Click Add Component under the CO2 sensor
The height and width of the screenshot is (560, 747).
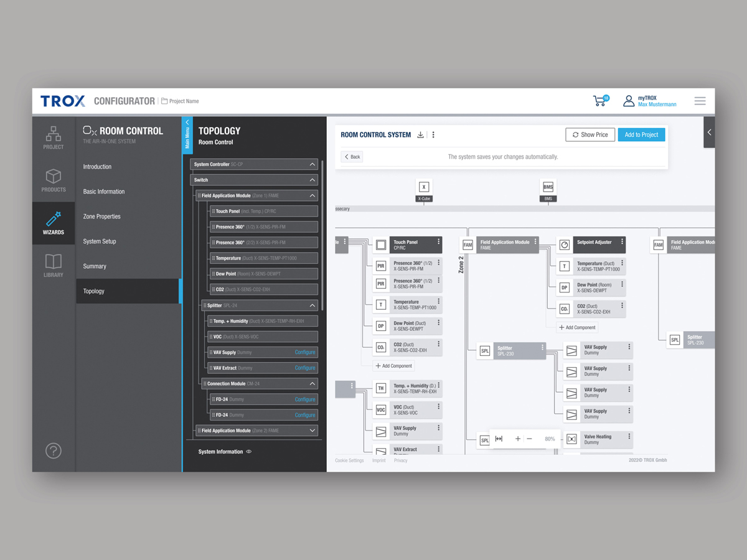[x=394, y=366]
